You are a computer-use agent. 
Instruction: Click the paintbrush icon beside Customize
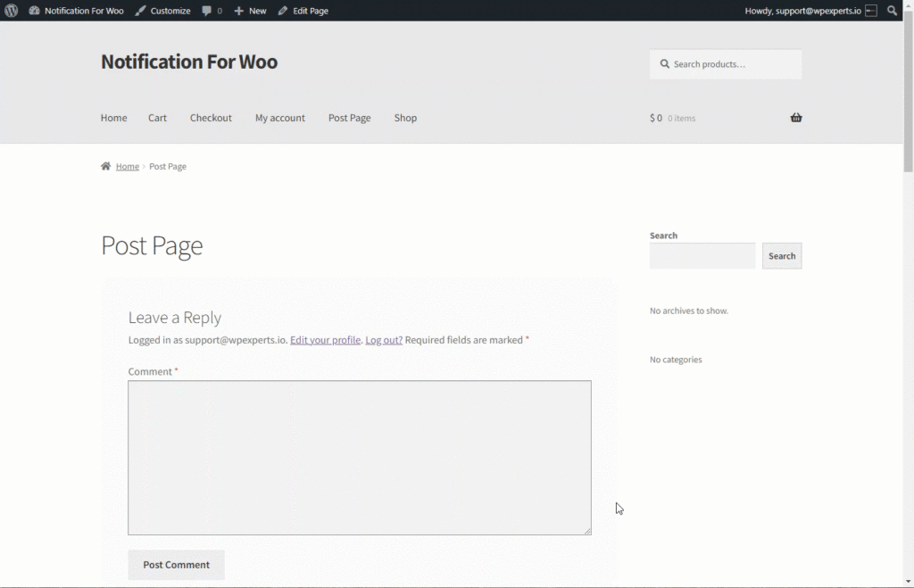[140, 11]
